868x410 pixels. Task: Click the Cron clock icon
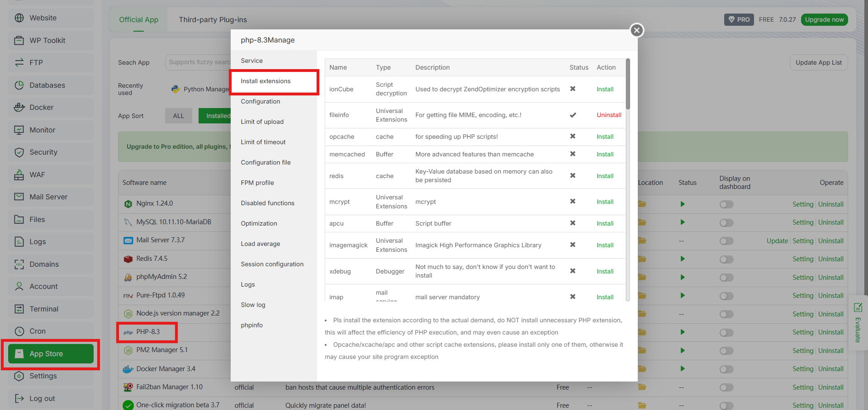(19, 331)
